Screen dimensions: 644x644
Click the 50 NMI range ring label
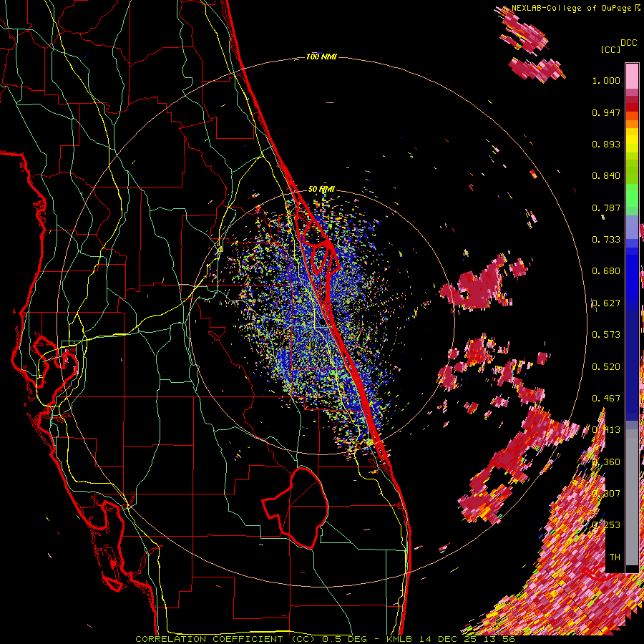click(x=321, y=189)
